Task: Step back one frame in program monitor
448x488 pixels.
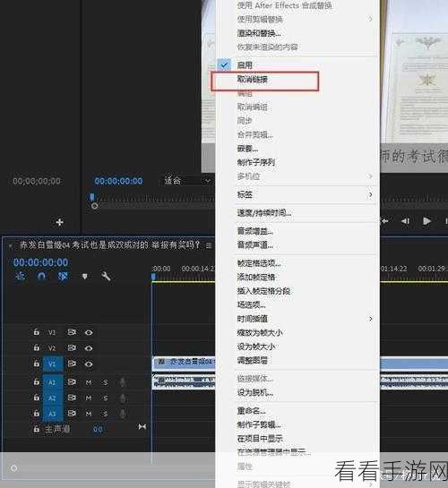Action: coord(405,221)
